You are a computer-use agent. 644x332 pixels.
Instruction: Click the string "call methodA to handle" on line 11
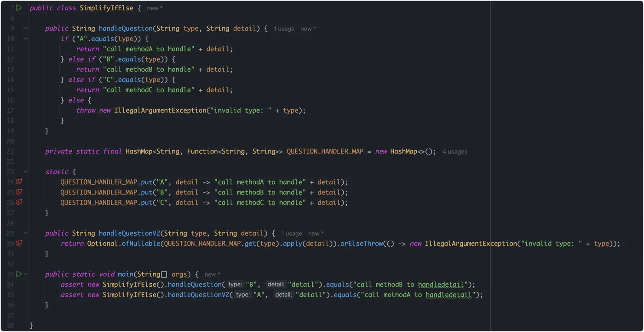(149, 49)
